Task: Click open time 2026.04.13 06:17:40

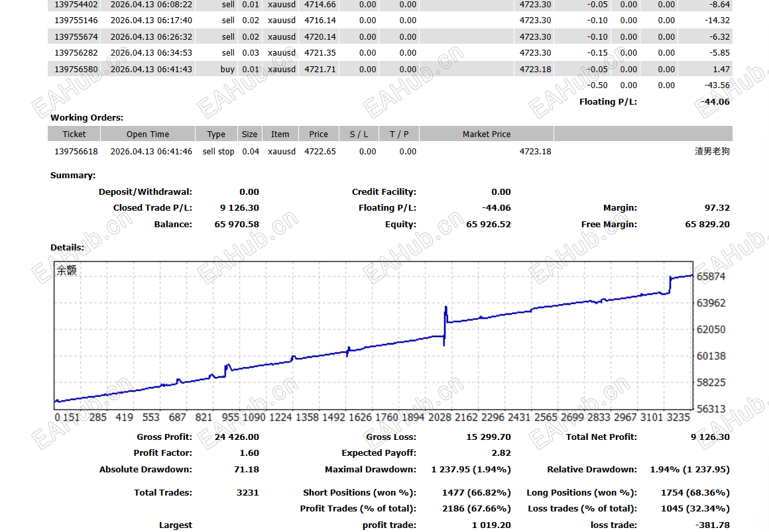Action: pos(151,21)
